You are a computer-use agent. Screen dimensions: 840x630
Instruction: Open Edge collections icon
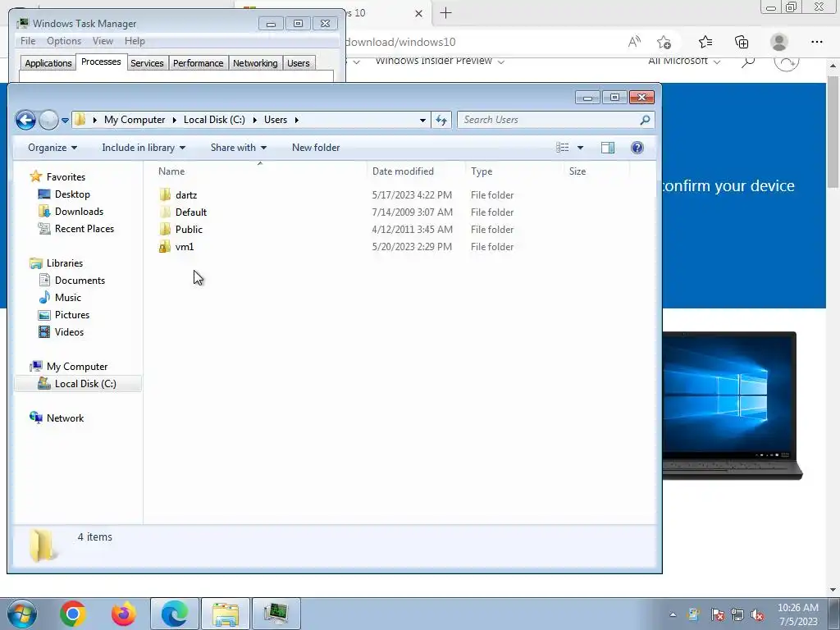point(742,42)
